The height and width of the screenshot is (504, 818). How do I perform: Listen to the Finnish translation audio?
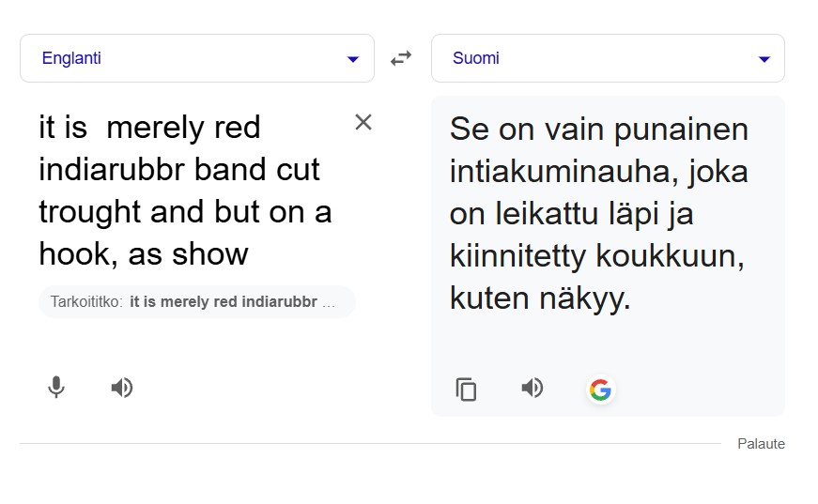coord(532,388)
